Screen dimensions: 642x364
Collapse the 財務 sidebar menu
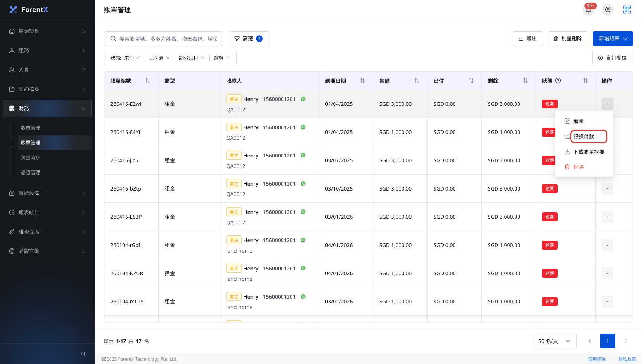pos(47,108)
